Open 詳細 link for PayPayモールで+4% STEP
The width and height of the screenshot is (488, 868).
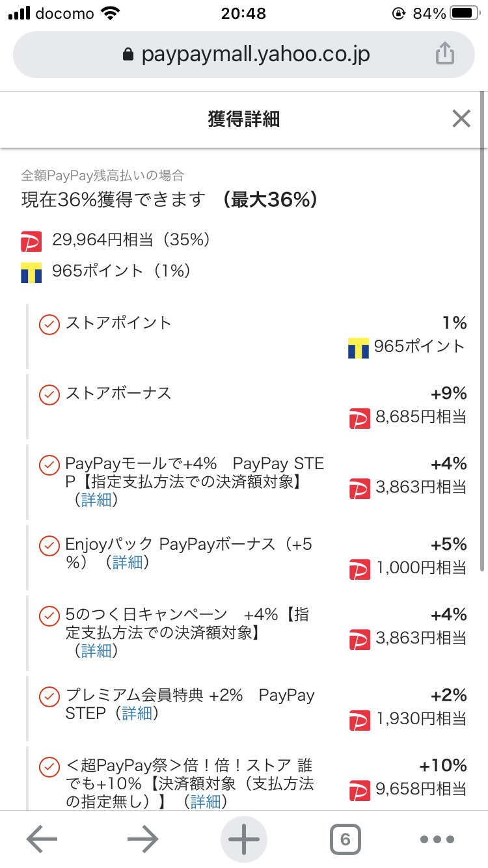(96, 500)
